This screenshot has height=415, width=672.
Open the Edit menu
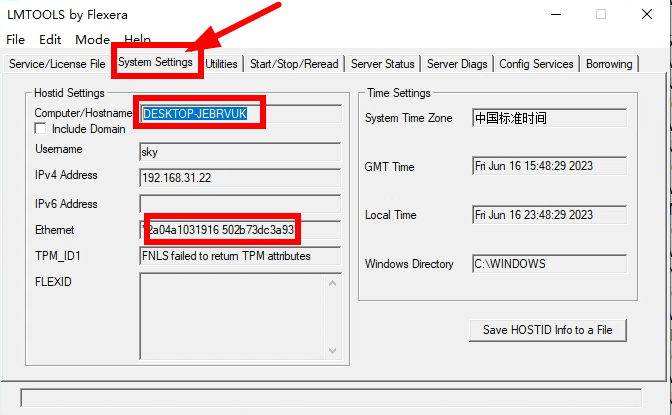tap(50, 40)
